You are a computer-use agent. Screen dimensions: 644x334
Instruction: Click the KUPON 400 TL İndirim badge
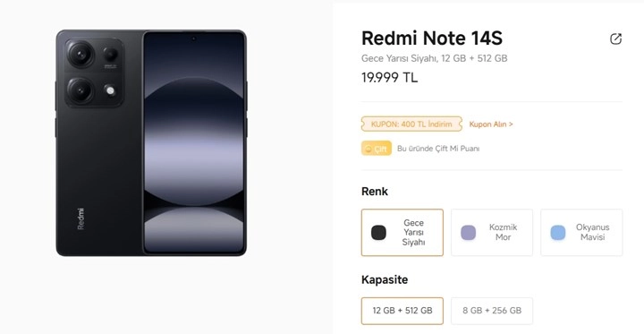[x=411, y=124]
